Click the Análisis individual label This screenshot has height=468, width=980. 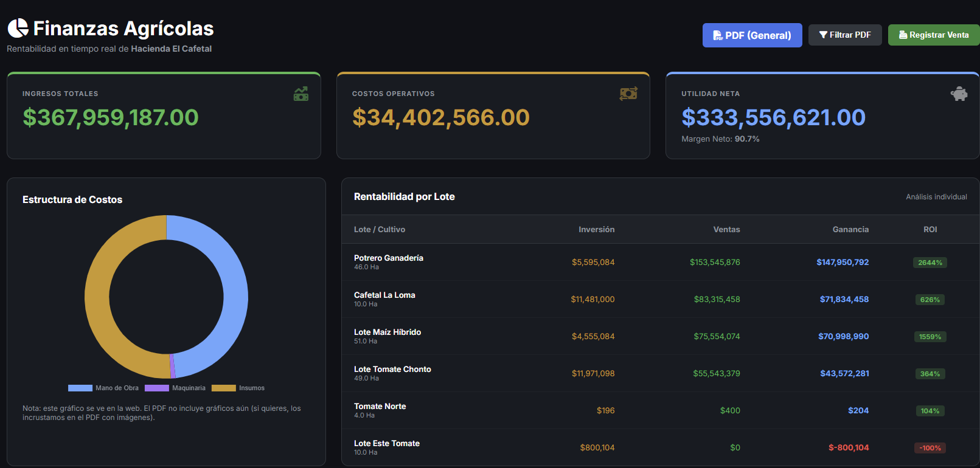tap(936, 197)
